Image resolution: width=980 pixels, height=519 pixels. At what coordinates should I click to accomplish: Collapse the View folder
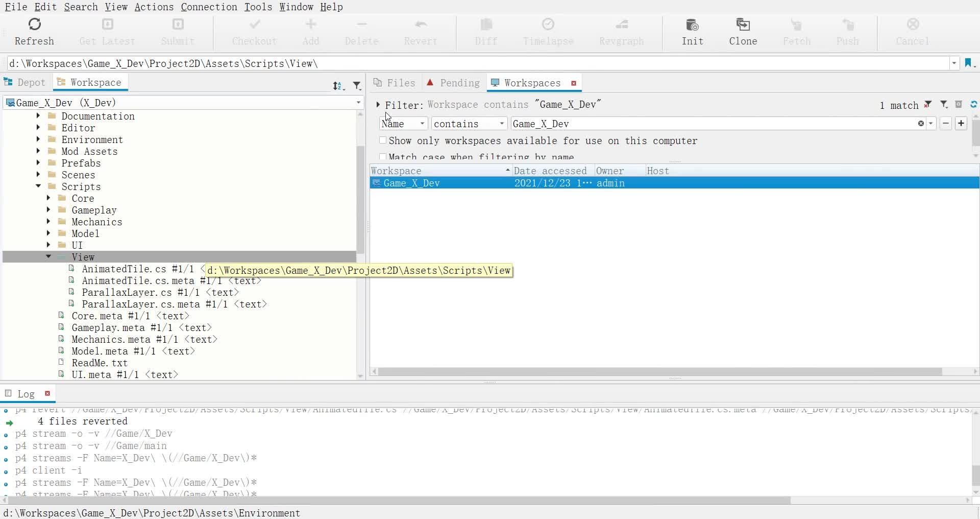point(48,256)
